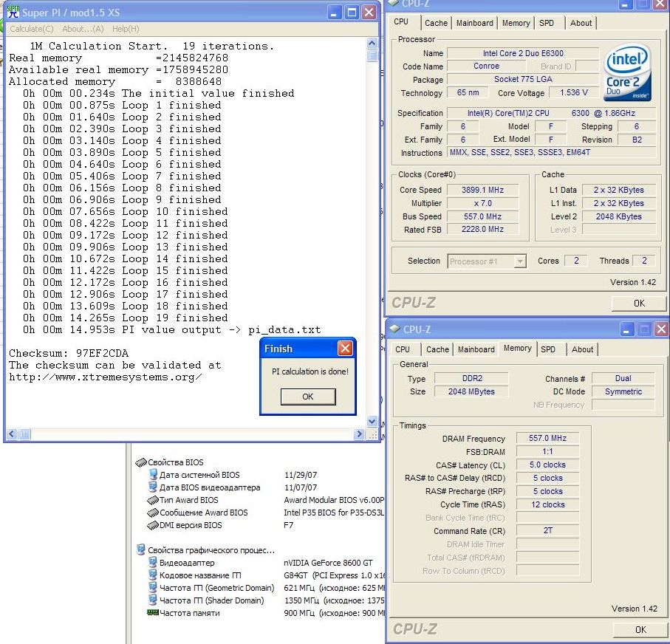Click the CAS# Latency value 5.0 clocks
Image resolution: width=670 pixels, height=644 pixels.
(x=547, y=465)
